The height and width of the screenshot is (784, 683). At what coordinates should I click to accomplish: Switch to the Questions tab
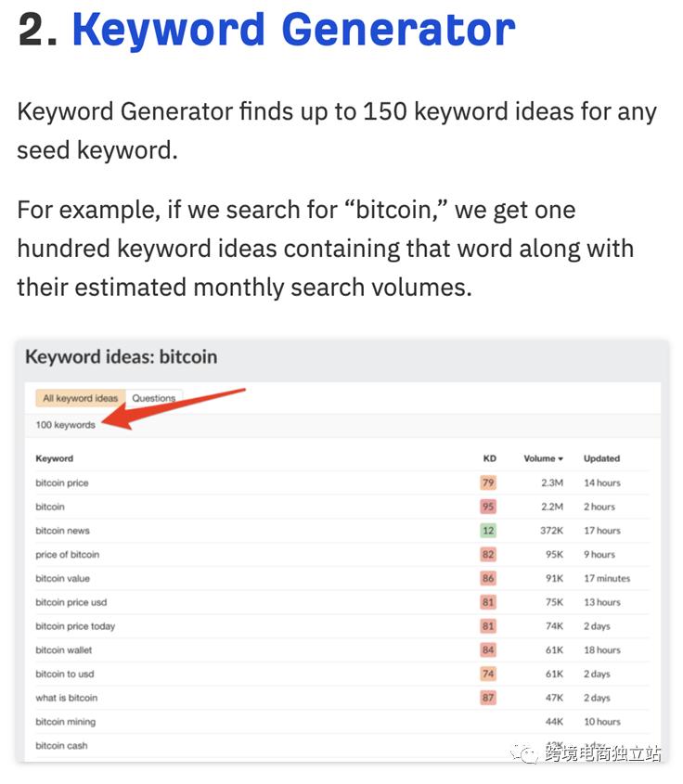(x=154, y=398)
